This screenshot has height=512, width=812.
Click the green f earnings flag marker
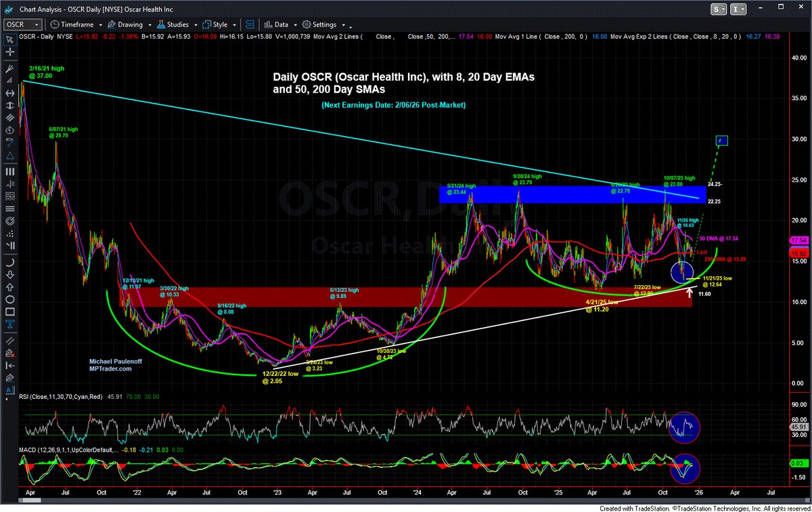point(721,141)
